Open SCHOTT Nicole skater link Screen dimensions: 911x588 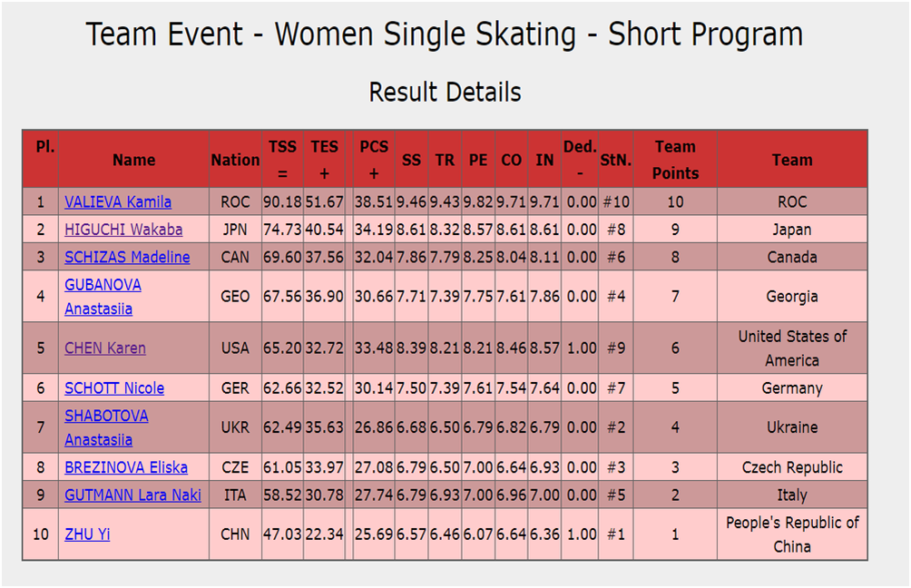point(114,387)
